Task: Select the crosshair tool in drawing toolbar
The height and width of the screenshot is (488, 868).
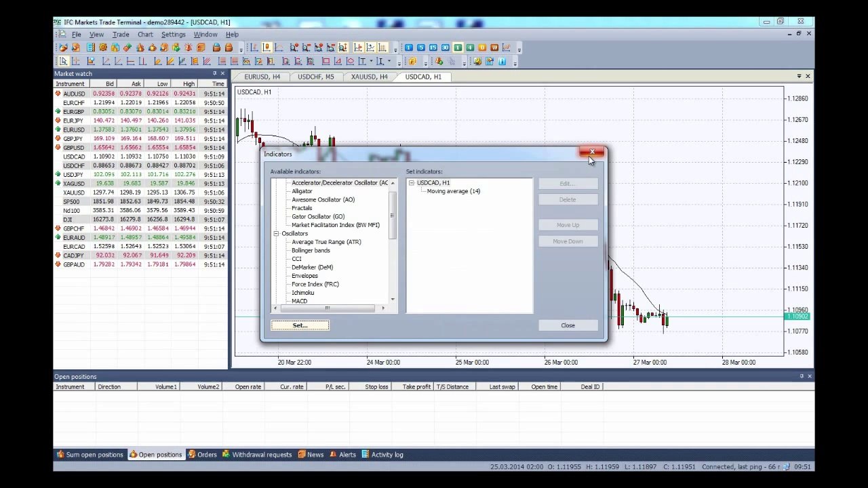Action: [x=75, y=61]
